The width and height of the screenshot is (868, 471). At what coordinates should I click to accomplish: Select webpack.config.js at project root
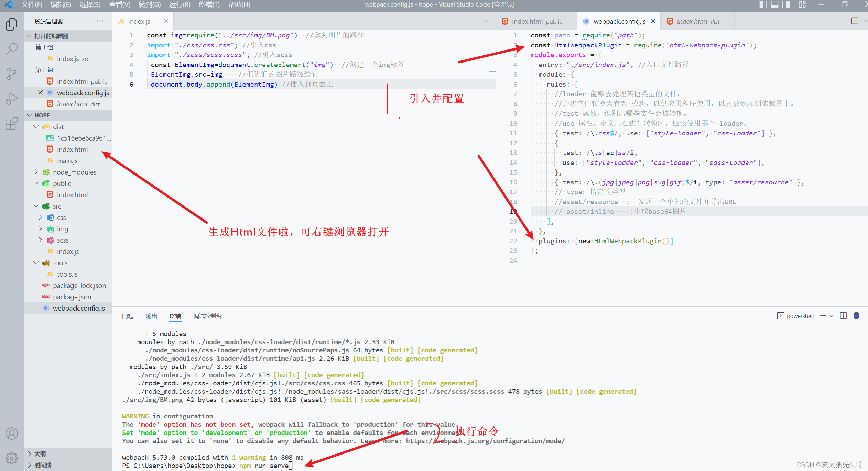pyautogui.click(x=68, y=308)
